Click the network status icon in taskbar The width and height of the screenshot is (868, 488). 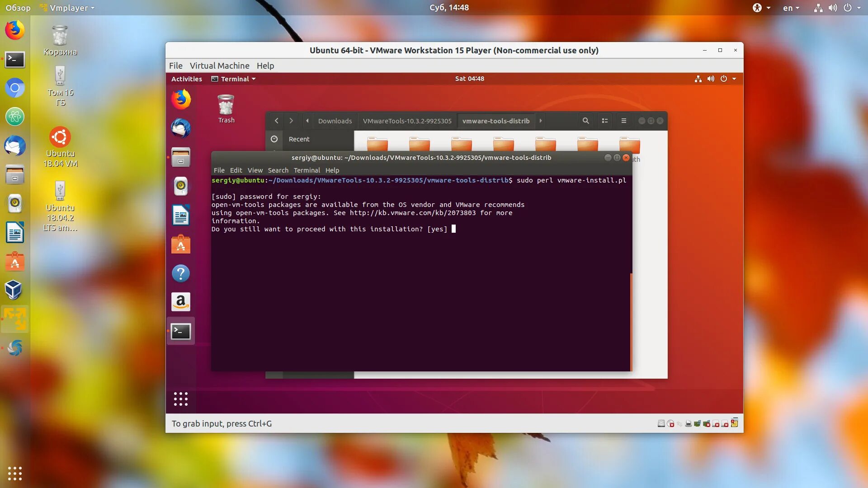click(x=817, y=7)
